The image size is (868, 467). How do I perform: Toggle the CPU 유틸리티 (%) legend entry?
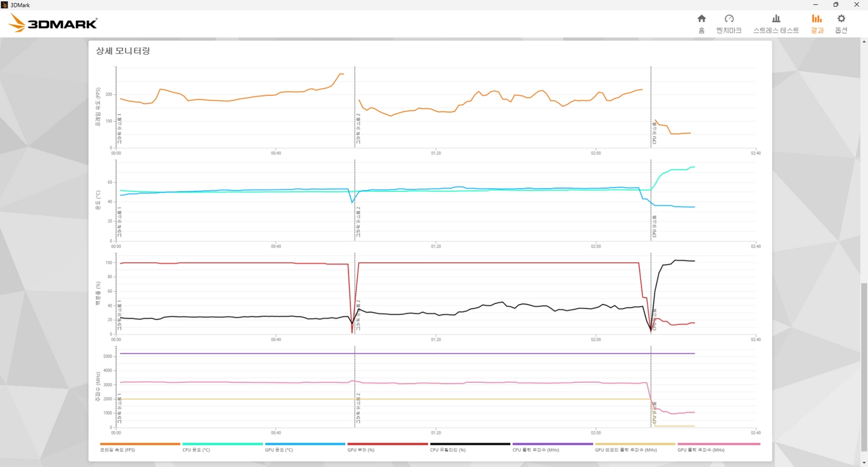coord(470,446)
